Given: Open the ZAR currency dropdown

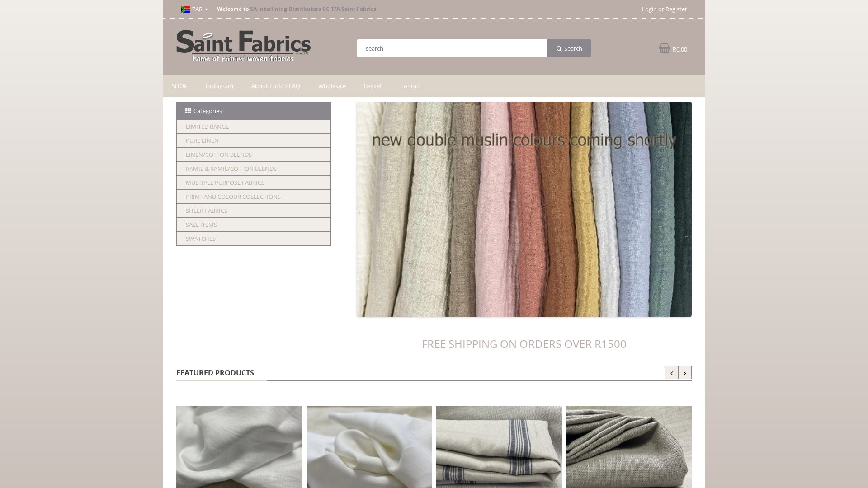Looking at the screenshot, I should pos(199,9).
